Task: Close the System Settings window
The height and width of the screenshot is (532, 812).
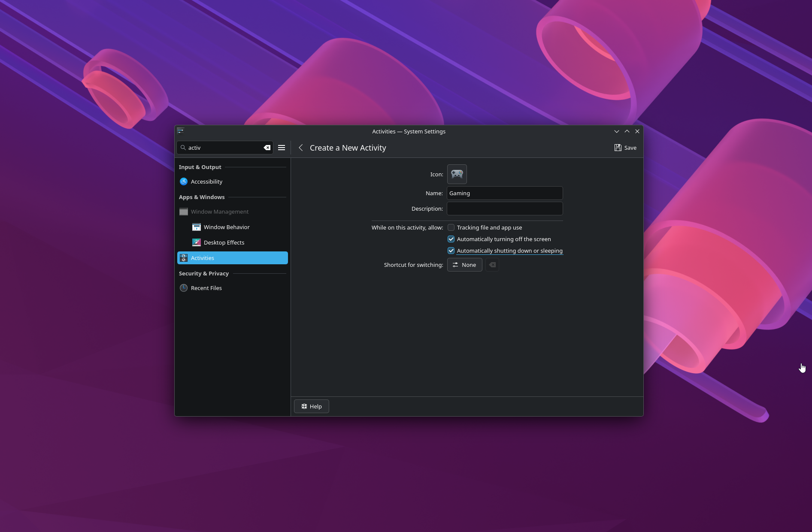Action: [x=637, y=131]
